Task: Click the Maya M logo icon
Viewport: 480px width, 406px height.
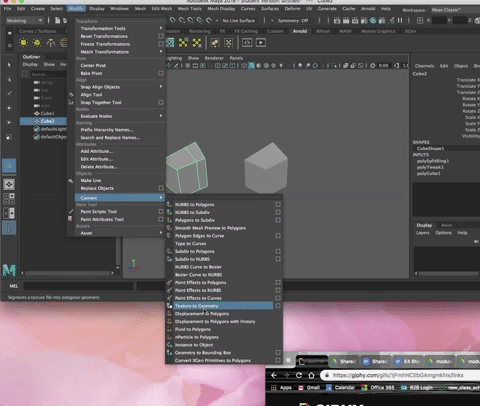Action: pyautogui.click(x=9, y=270)
